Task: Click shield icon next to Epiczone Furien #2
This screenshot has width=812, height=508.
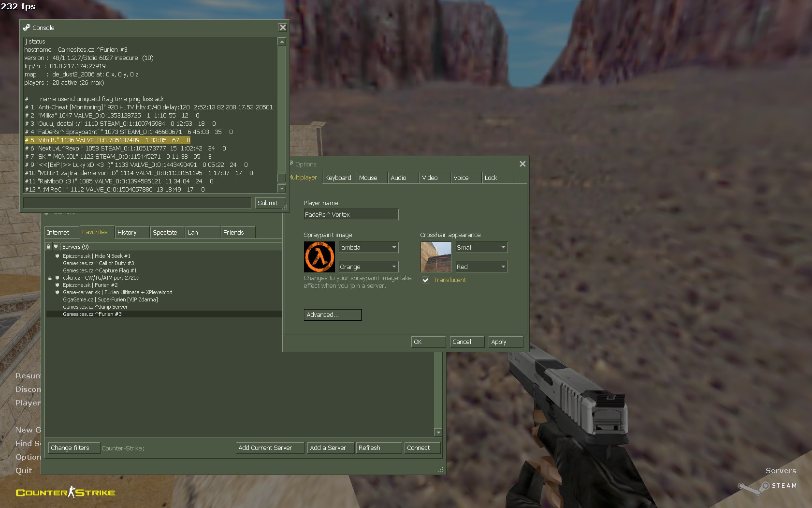Action: [58, 285]
